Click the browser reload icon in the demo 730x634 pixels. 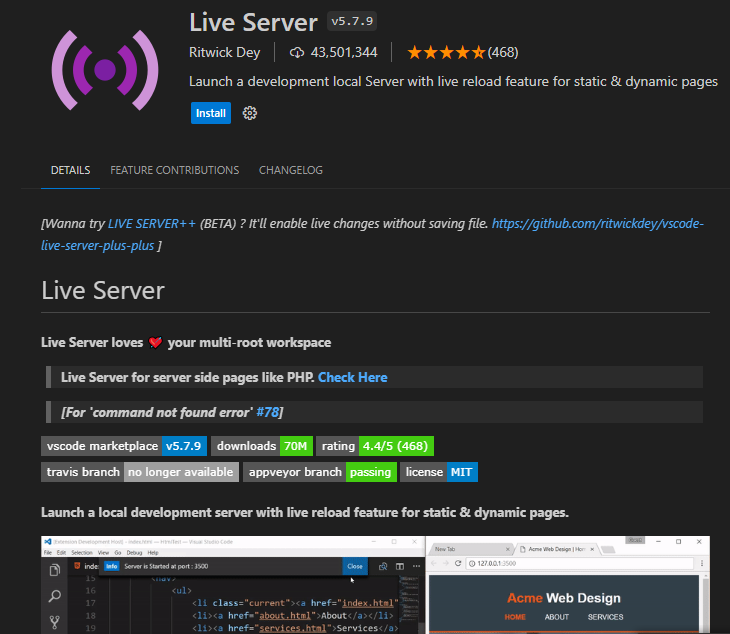pyautogui.click(x=458, y=563)
